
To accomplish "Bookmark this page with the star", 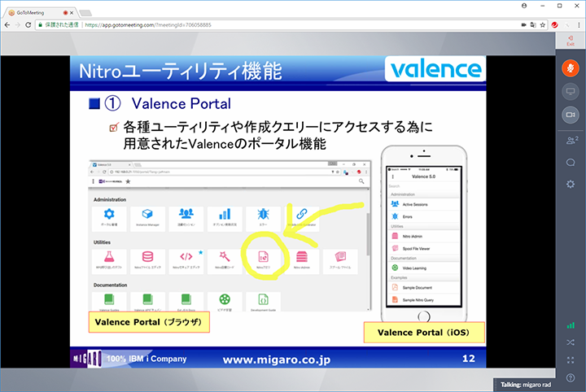I will click(x=543, y=25).
